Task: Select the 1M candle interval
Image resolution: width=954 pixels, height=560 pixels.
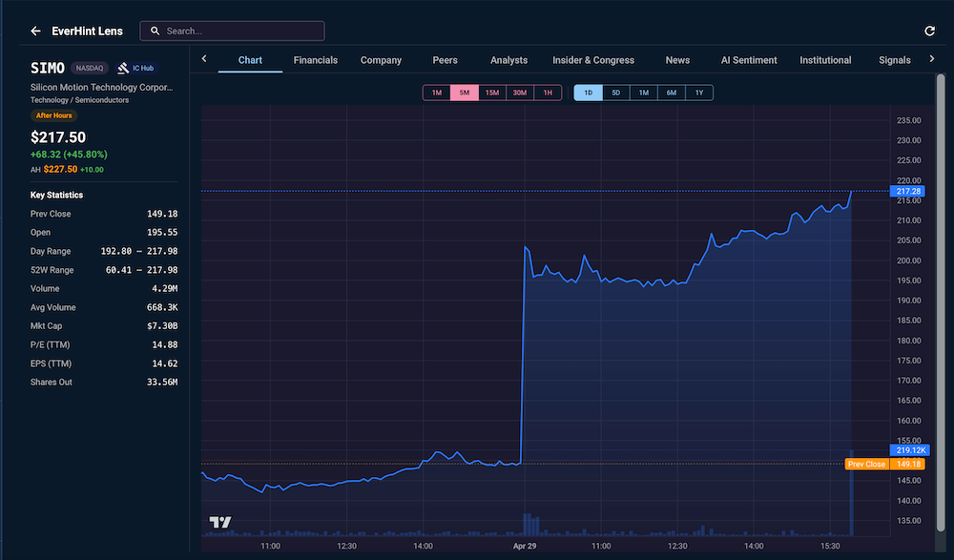Action: (x=437, y=93)
